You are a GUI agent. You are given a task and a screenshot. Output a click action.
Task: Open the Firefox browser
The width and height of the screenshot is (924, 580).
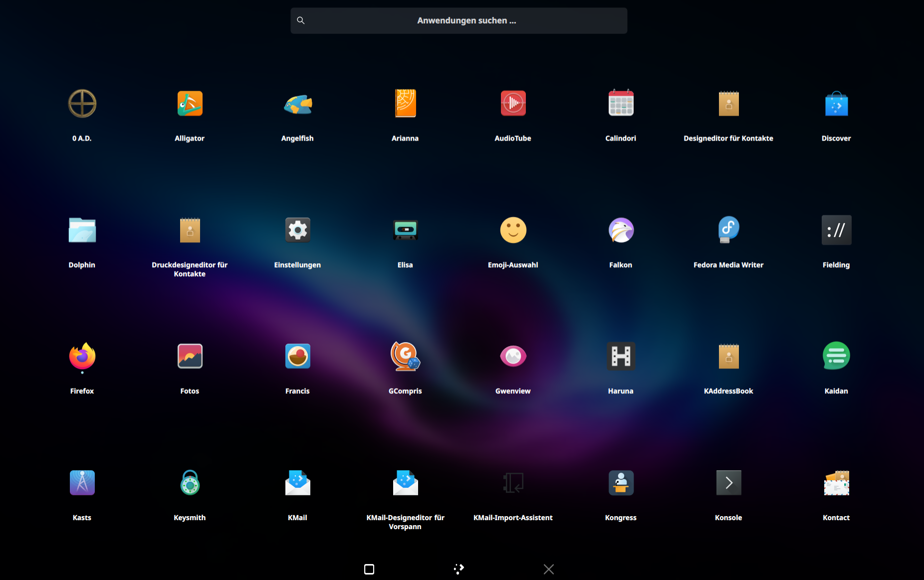coord(82,356)
